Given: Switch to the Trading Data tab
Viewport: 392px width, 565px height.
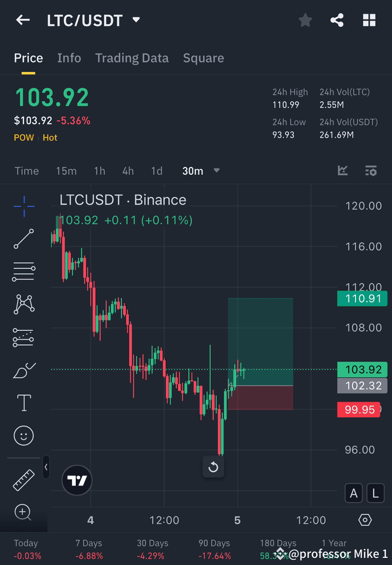Looking at the screenshot, I should [x=132, y=58].
